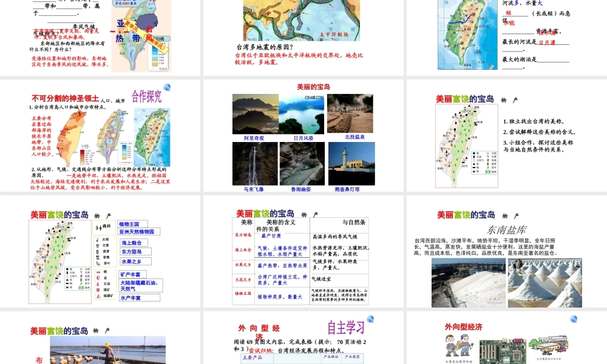
Task: Select the tectonic plates map above the earthquake question
Action: (x=301, y=20)
